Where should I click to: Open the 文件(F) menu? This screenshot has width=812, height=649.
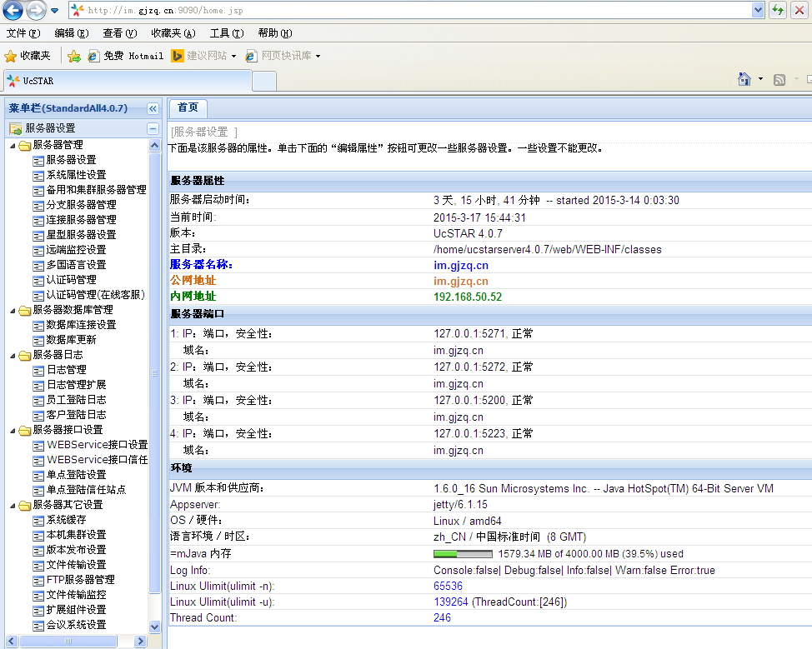pos(23,33)
